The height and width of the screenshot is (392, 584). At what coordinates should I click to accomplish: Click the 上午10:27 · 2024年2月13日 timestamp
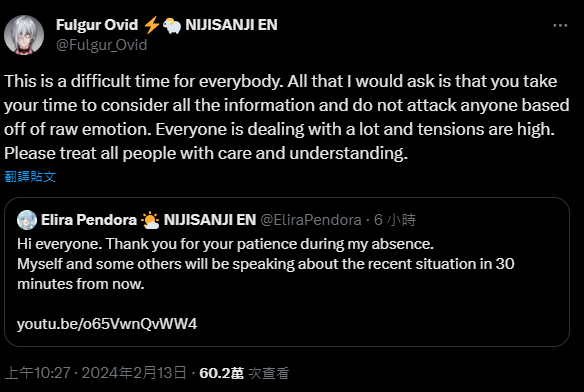(96, 373)
